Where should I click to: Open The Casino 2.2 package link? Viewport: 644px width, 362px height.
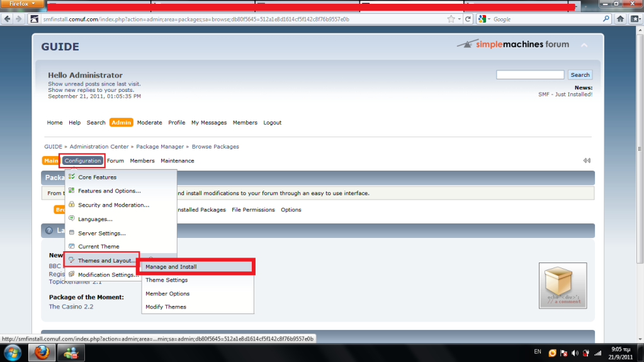click(x=71, y=307)
